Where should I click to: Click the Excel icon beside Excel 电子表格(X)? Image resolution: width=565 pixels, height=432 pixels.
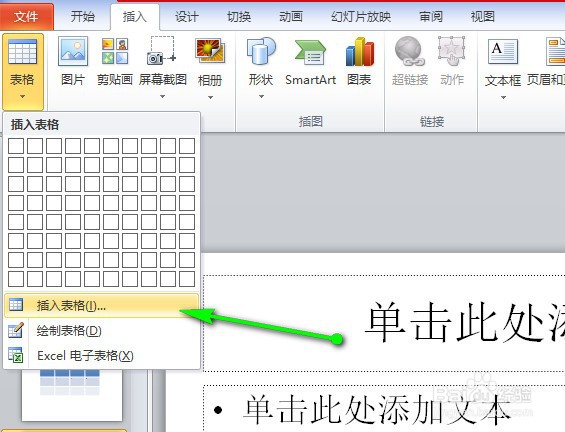[x=16, y=355]
